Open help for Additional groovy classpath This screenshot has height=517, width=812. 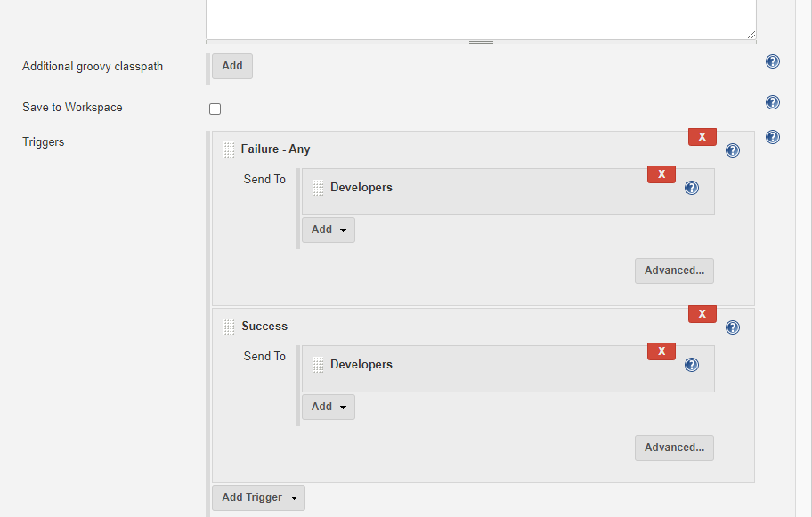pos(773,61)
